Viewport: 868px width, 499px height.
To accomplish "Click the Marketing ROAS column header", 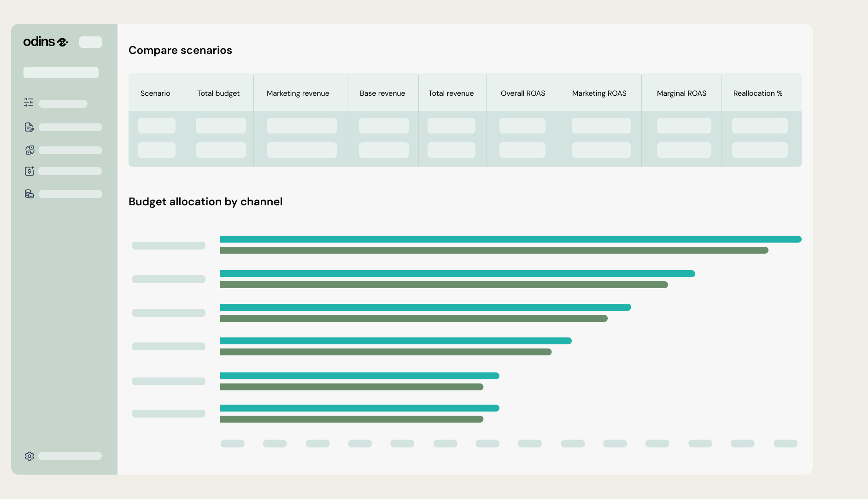I will click(x=599, y=93).
